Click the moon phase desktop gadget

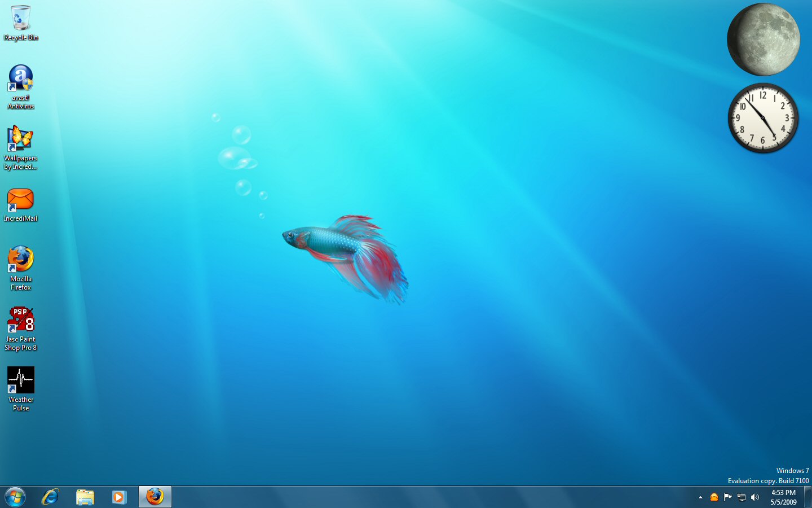pyautogui.click(x=764, y=40)
